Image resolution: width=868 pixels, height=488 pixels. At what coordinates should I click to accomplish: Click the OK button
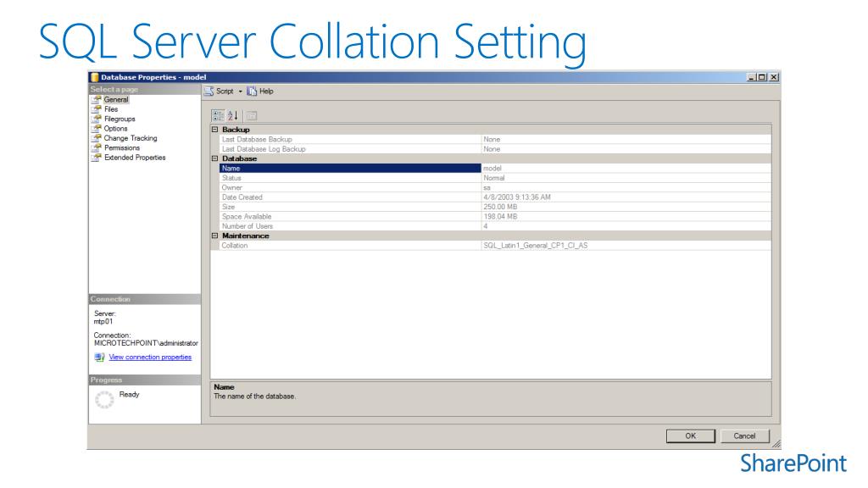coord(690,436)
